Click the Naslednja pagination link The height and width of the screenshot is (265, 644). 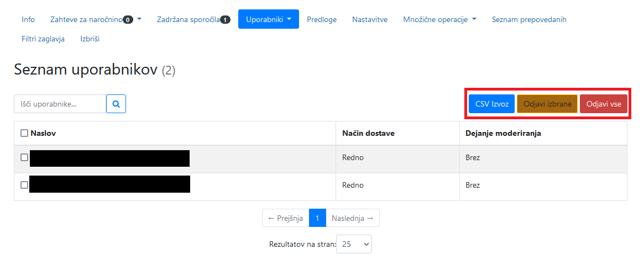[x=352, y=218]
